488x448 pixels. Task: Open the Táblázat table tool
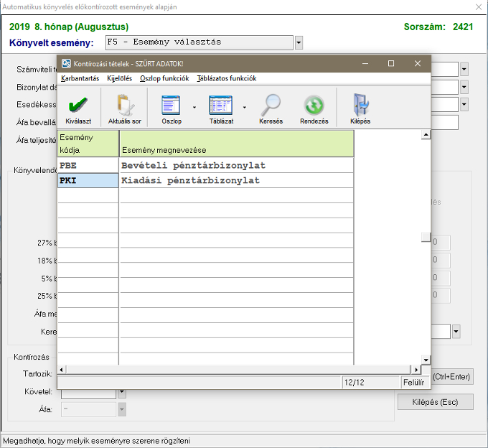221,106
